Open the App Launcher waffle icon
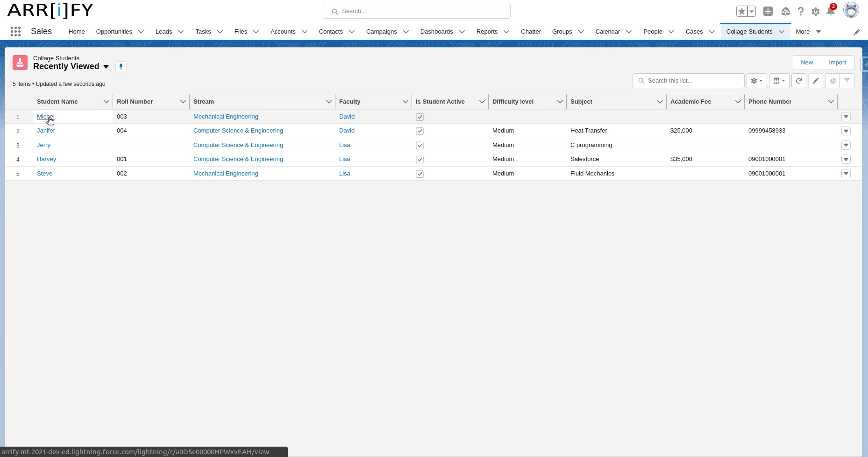The width and height of the screenshot is (868, 457). [x=15, y=31]
